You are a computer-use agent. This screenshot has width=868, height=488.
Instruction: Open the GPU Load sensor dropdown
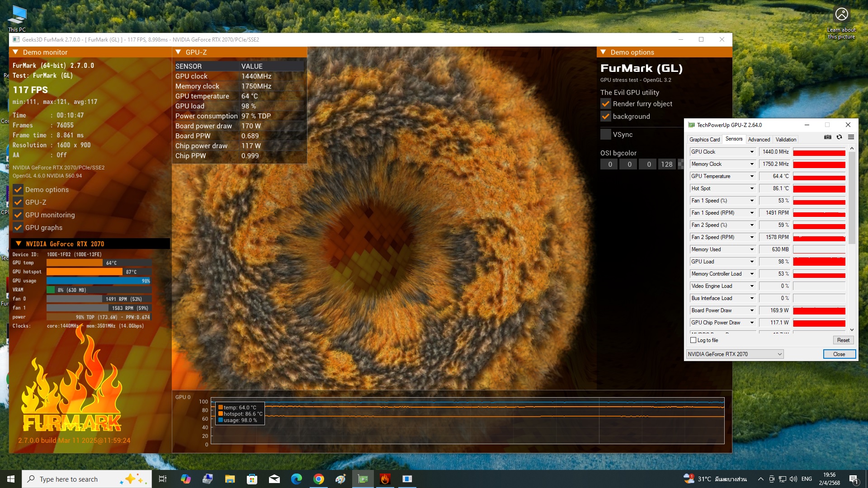(752, 262)
